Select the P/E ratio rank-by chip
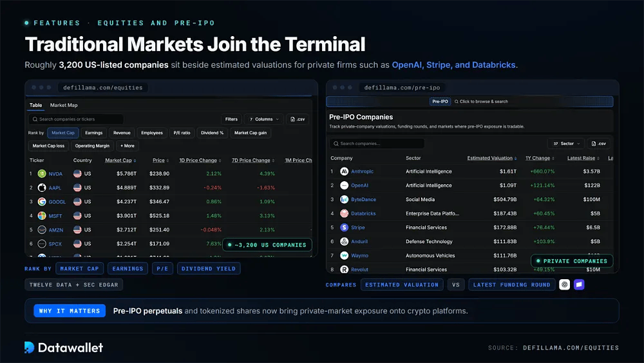Image resolution: width=644 pixels, height=363 pixels. tap(182, 133)
